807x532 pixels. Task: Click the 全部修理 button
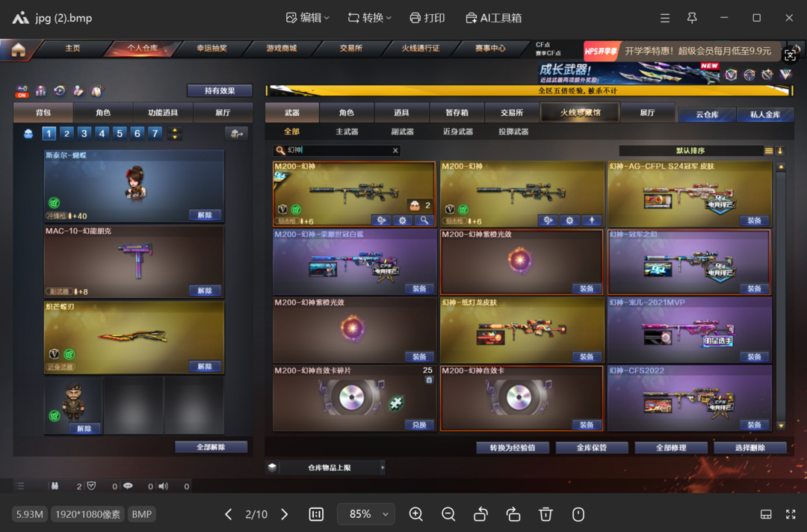(x=670, y=448)
